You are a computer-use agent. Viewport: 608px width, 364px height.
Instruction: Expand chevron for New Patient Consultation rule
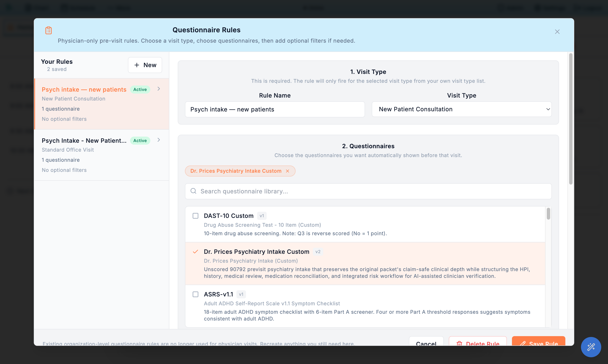click(x=159, y=89)
